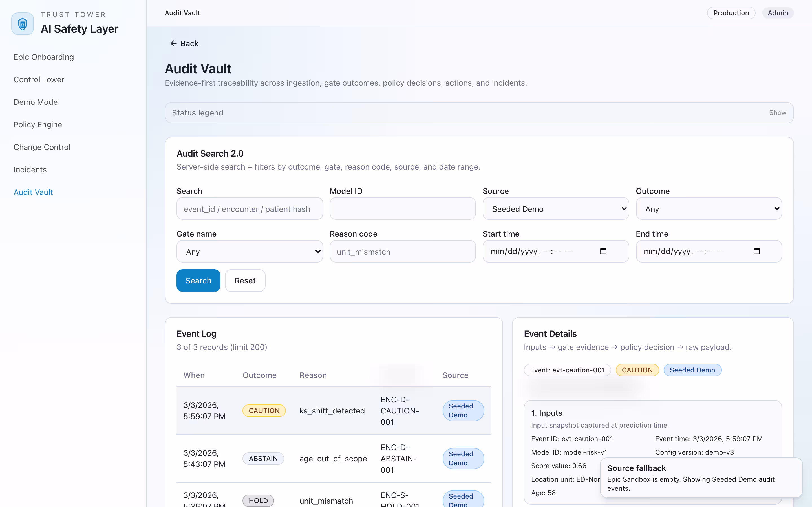The width and height of the screenshot is (812, 507).
Task: Open the Start time calendar picker
Action: (x=604, y=251)
